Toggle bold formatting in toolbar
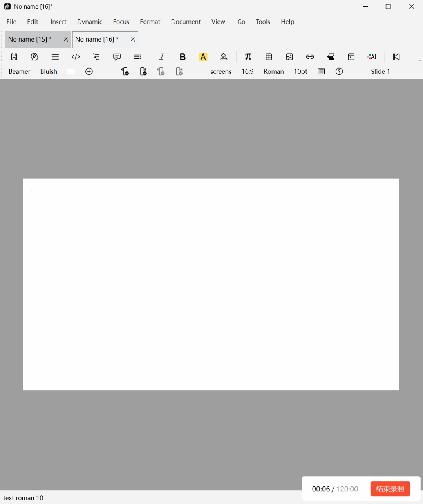 point(183,57)
